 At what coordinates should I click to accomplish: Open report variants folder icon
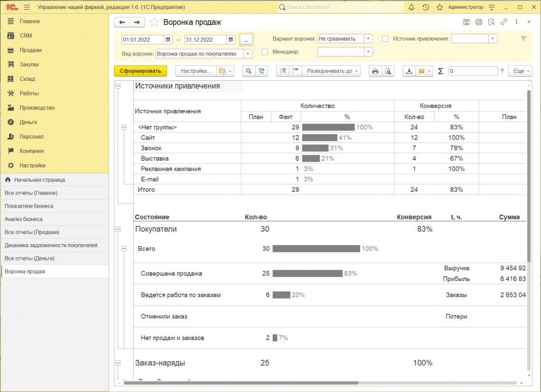(x=225, y=71)
